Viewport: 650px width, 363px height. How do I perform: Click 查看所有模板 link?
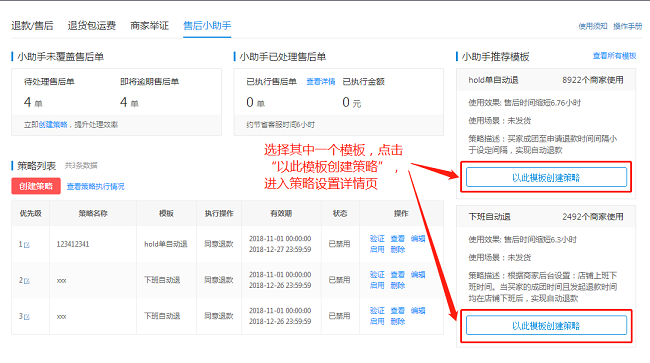click(614, 56)
